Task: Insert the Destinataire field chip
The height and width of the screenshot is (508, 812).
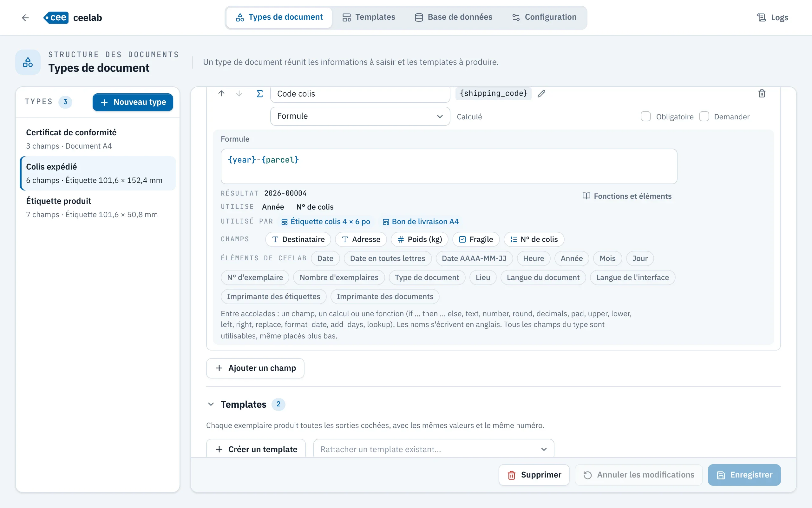Action: 298,239
